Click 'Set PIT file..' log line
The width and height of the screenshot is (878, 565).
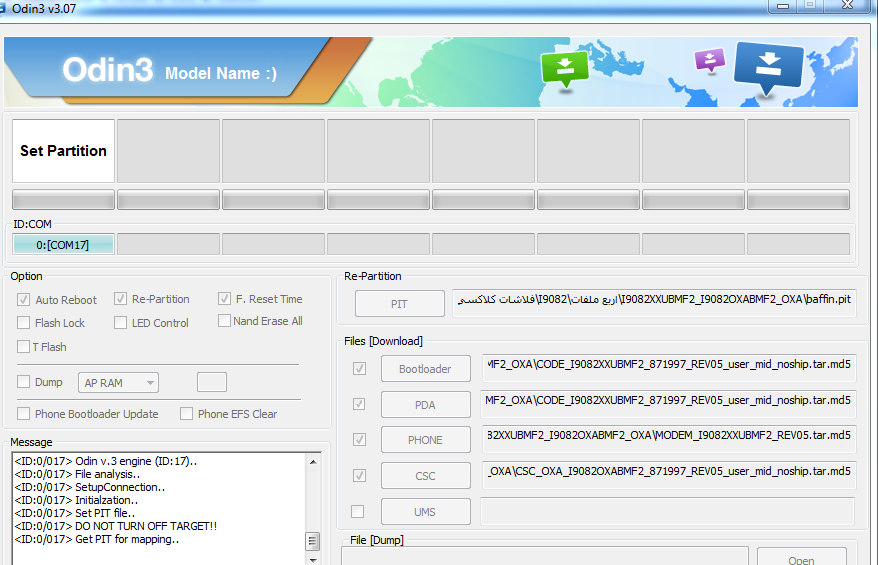coord(75,513)
